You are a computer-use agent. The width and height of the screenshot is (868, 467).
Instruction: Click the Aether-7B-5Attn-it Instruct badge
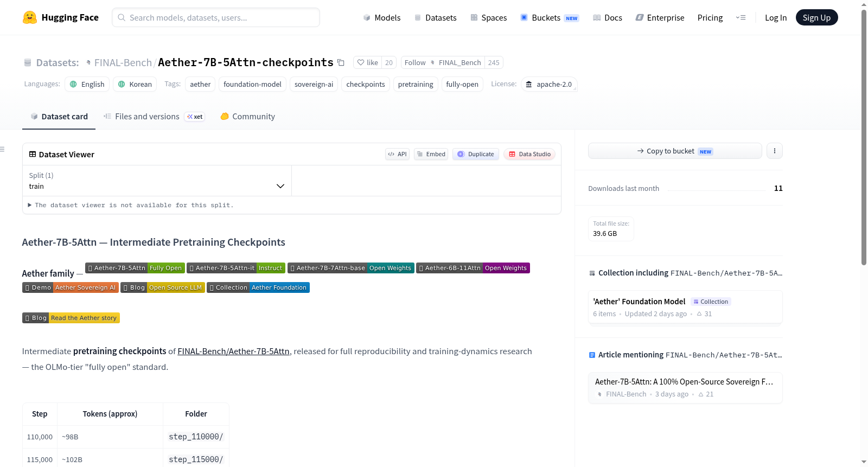(x=236, y=268)
